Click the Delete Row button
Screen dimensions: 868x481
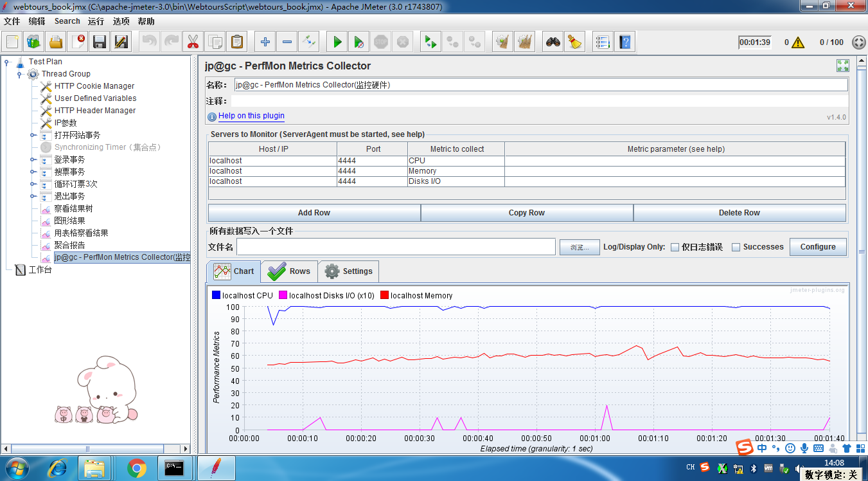(740, 213)
